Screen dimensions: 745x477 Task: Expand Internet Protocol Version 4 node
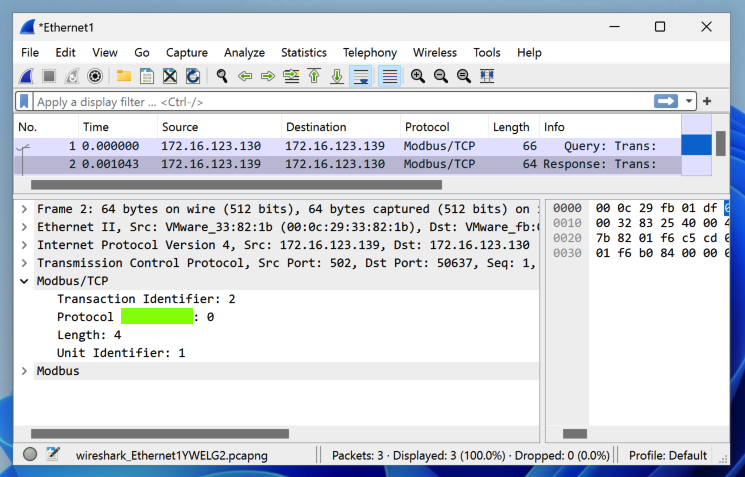[x=24, y=245]
